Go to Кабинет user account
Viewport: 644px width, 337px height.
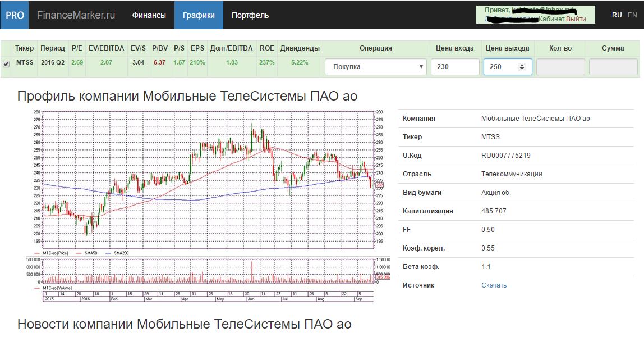point(551,19)
